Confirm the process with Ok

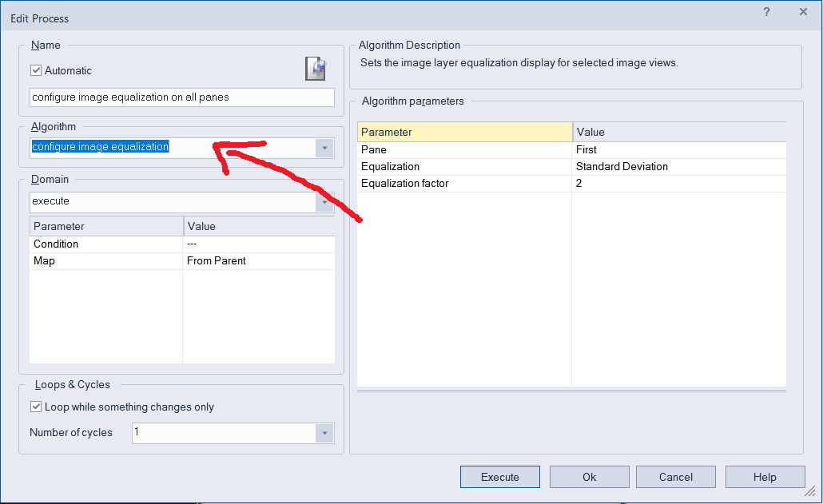589,476
